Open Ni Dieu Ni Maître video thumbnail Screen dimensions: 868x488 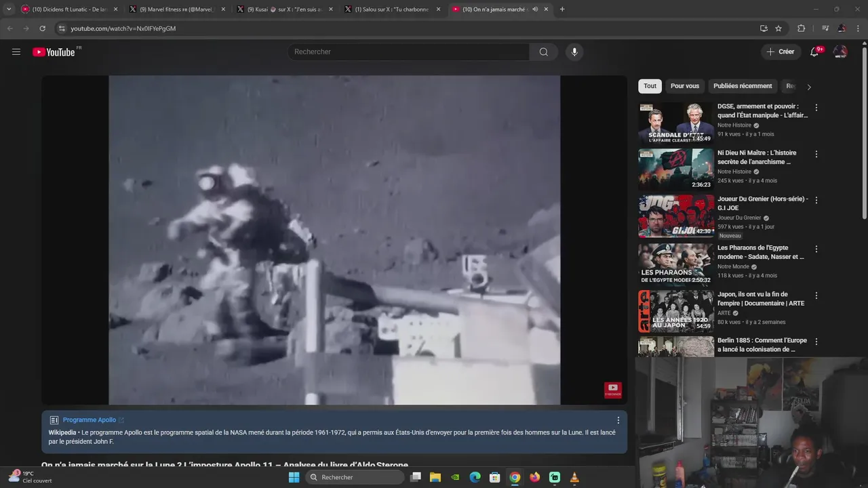[x=675, y=169]
